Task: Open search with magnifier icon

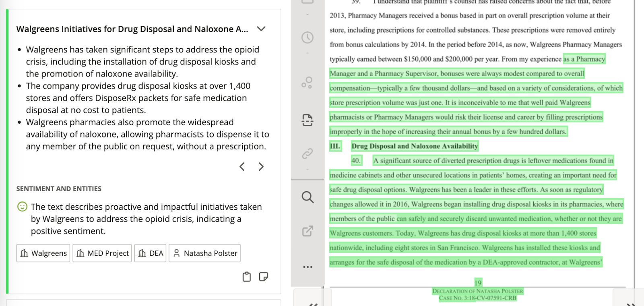Action: pyautogui.click(x=308, y=197)
